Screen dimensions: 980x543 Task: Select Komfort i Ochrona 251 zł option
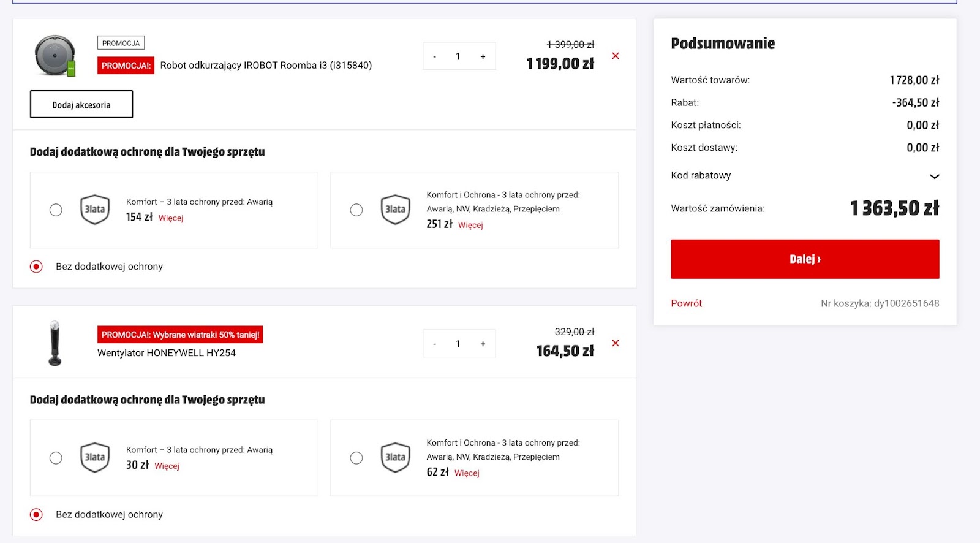pyautogui.click(x=356, y=210)
